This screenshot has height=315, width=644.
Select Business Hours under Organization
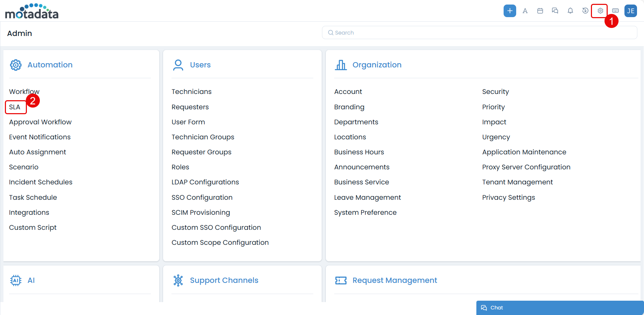click(x=359, y=152)
